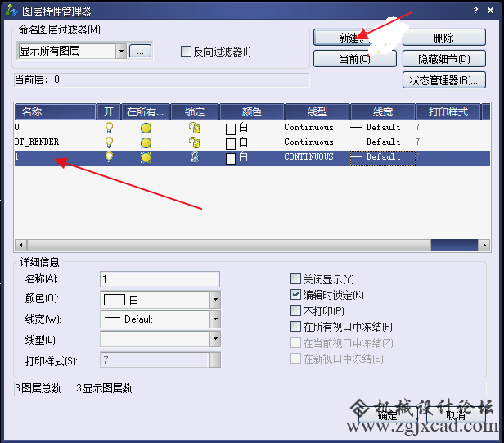Screen dimensions: 504x443
Task: Open the linetype (L) dropdown
Action: click(x=215, y=339)
